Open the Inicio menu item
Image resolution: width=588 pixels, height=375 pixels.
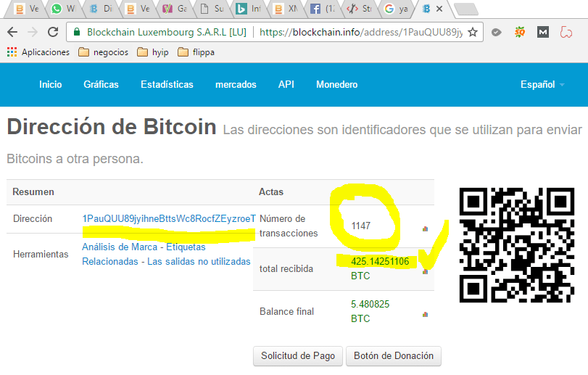coord(51,84)
